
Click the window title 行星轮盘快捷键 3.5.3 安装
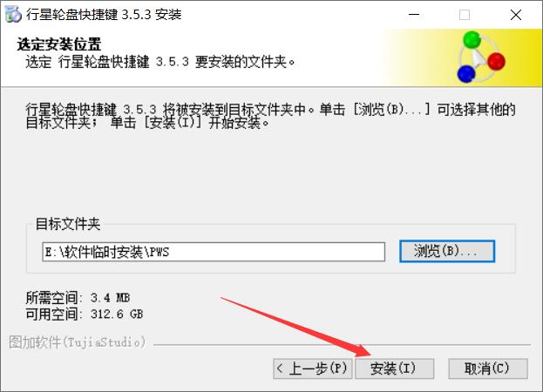[x=104, y=15]
